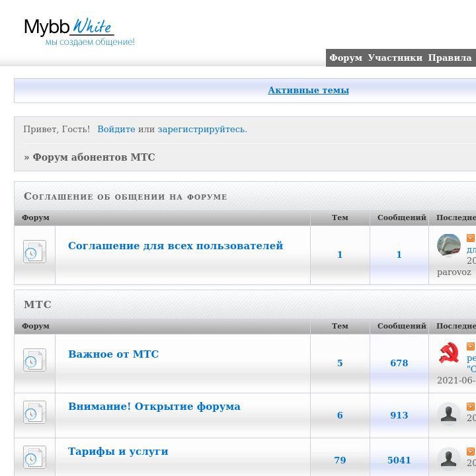Click default user avatar in Внимание! Открытие форума row
The height and width of the screenshot is (476, 476).
click(x=449, y=413)
